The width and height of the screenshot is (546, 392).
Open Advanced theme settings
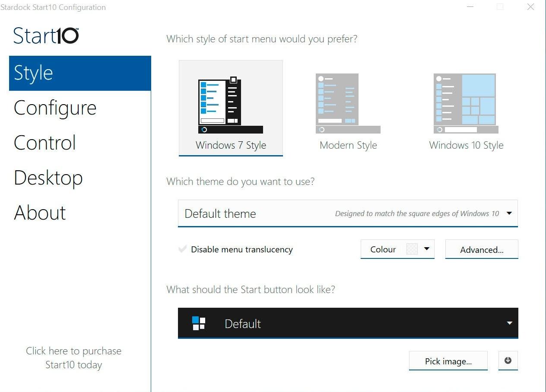pyautogui.click(x=482, y=249)
